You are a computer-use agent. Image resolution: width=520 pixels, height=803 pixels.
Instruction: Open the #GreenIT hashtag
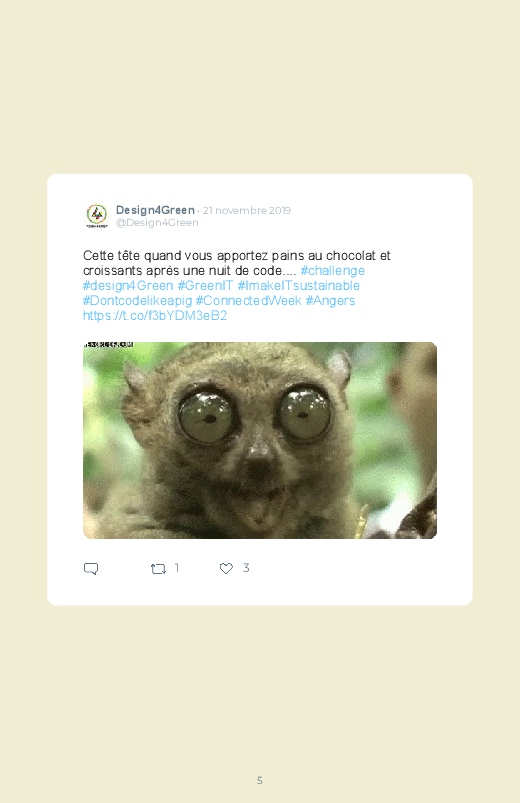[205, 285]
